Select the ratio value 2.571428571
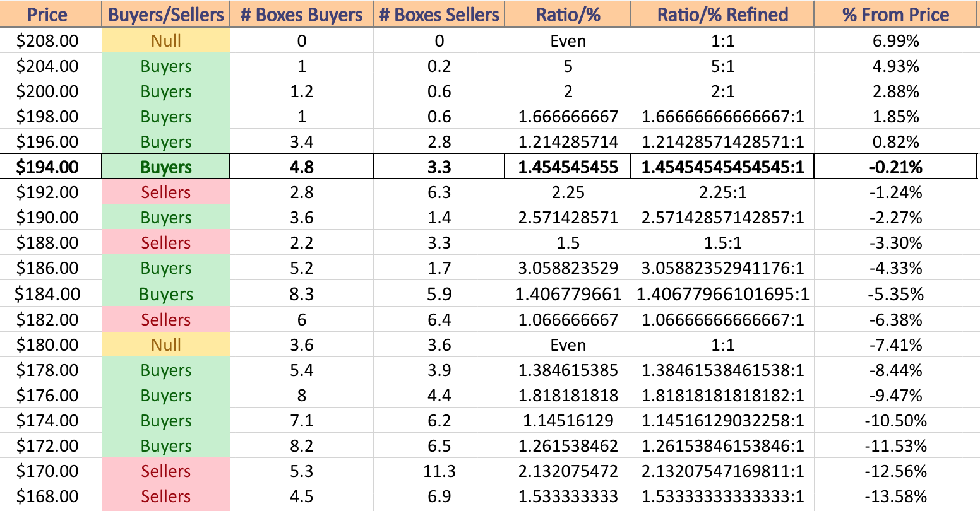Viewport: 980px width, 511px height. point(568,218)
